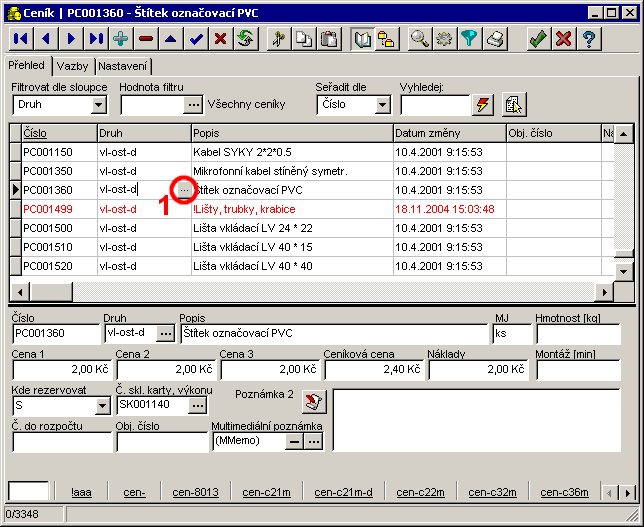Click the filter funnel icon
Screen dimensions: 644x527
tap(469, 39)
